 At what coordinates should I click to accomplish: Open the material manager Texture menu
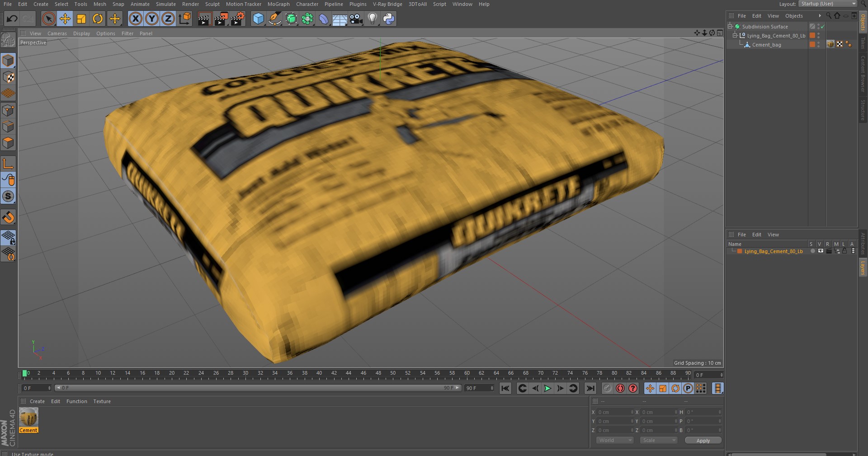tap(102, 401)
